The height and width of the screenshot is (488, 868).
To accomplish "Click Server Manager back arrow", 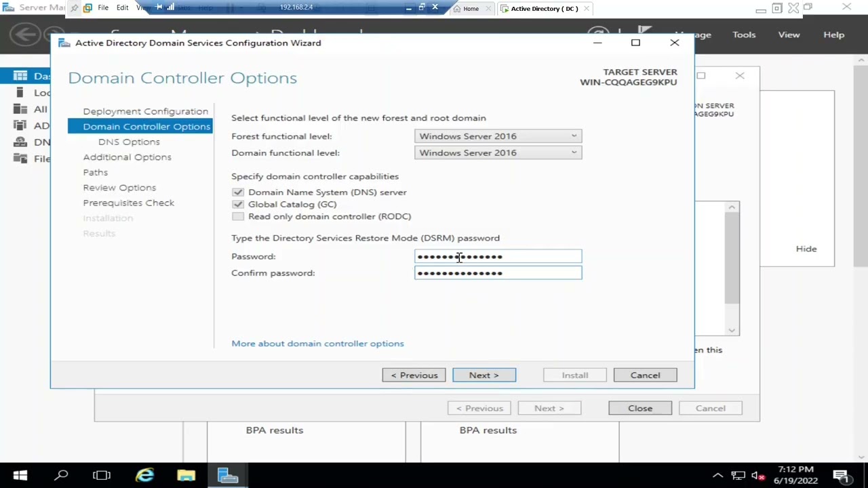I will tap(24, 35).
